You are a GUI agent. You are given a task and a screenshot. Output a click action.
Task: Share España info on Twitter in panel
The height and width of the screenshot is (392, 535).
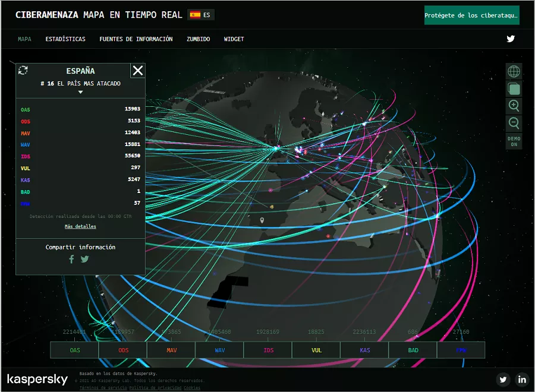coord(85,259)
